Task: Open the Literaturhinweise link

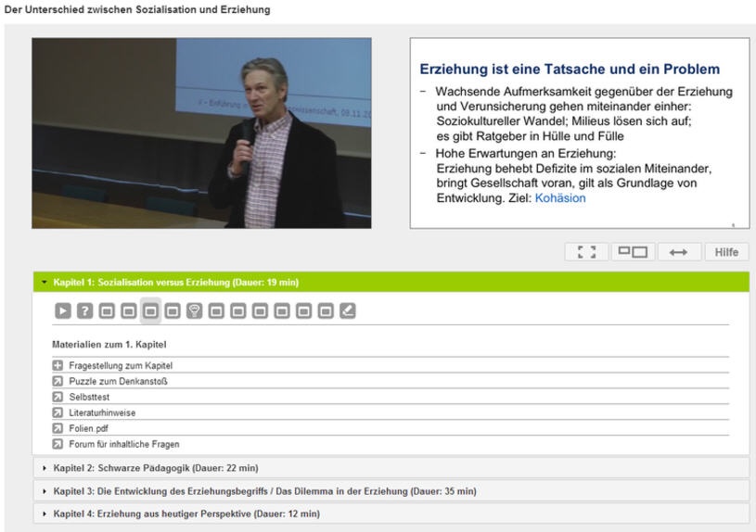Action: click(x=102, y=412)
